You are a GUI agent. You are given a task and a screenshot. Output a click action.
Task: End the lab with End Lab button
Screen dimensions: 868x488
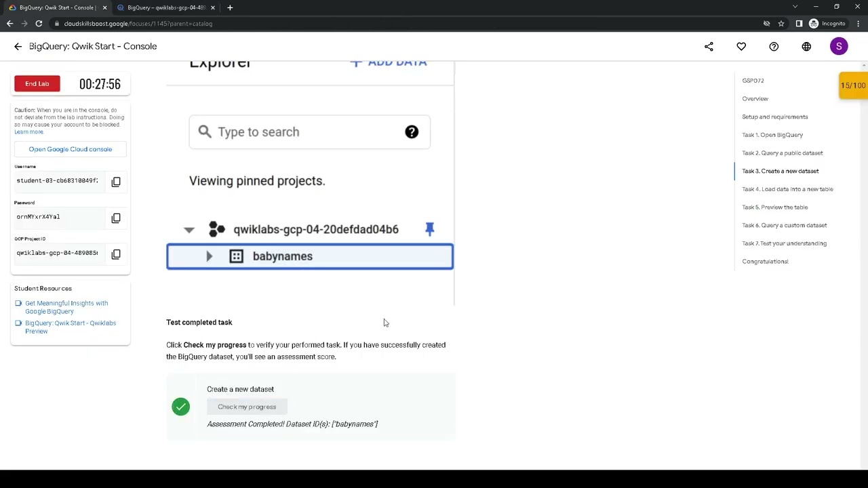click(x=37, y=83)
